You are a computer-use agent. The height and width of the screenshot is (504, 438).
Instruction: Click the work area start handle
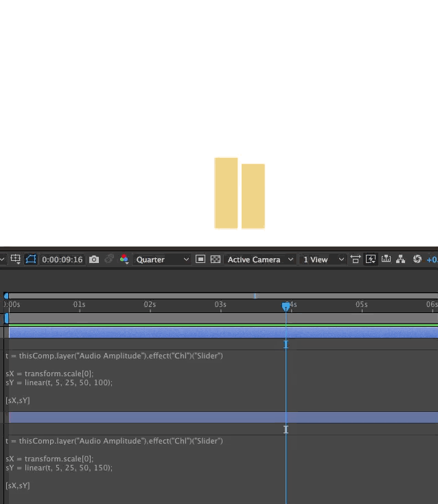click(6, 318)
